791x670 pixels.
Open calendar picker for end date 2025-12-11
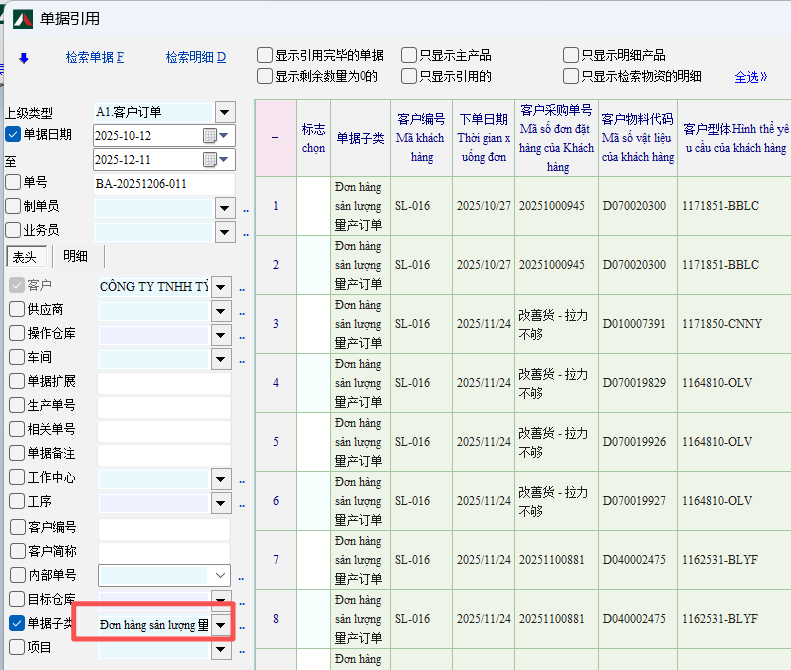(211, 160)
